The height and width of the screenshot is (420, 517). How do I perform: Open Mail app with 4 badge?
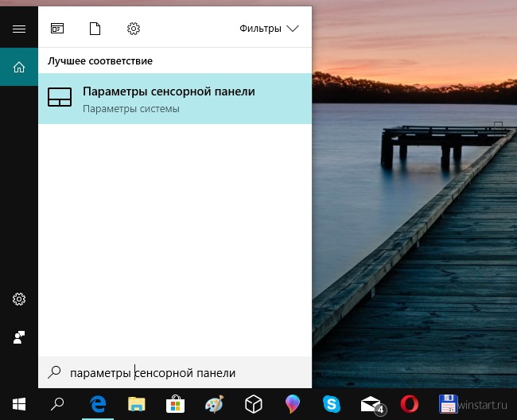click(x=372, y=405)
